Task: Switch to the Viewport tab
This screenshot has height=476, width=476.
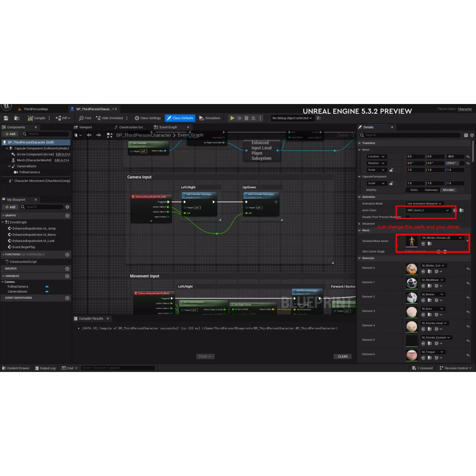Action: click(83, 127)
